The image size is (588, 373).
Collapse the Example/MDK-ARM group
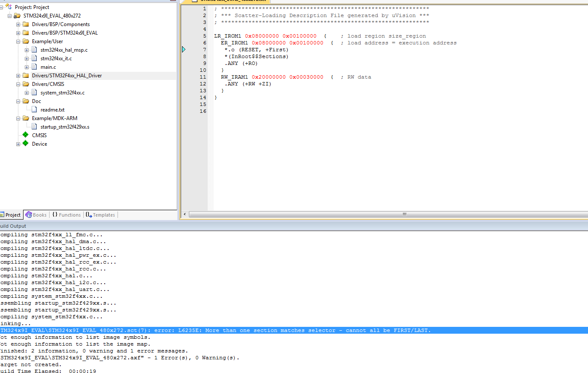point(18,118)
